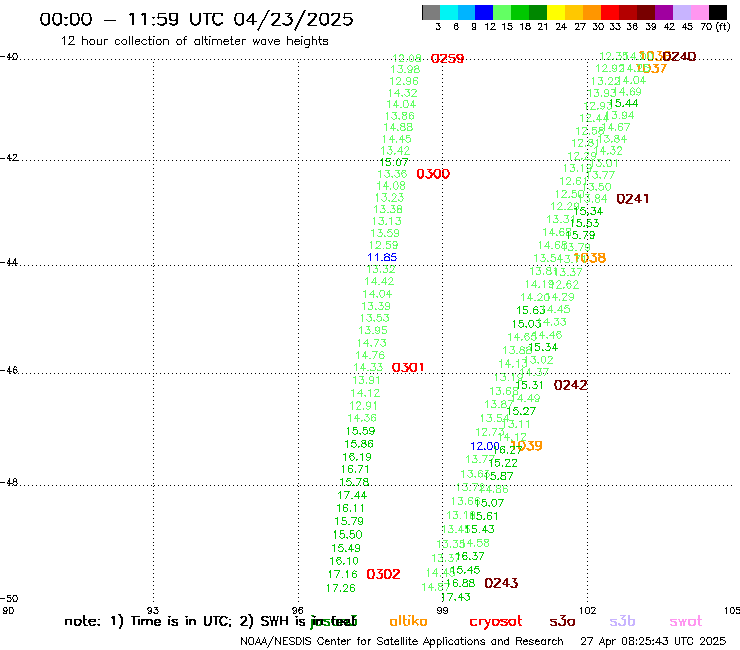Click the orange altika time label 1038

(x=590, y=258)
